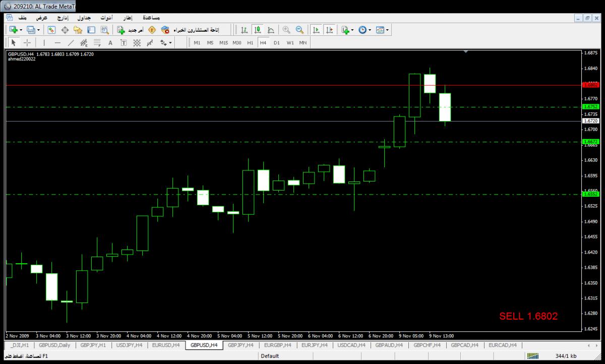This screenshot has height=364, width=605.
Task: Open the Market Watch window icon
Action: [51, 30]
